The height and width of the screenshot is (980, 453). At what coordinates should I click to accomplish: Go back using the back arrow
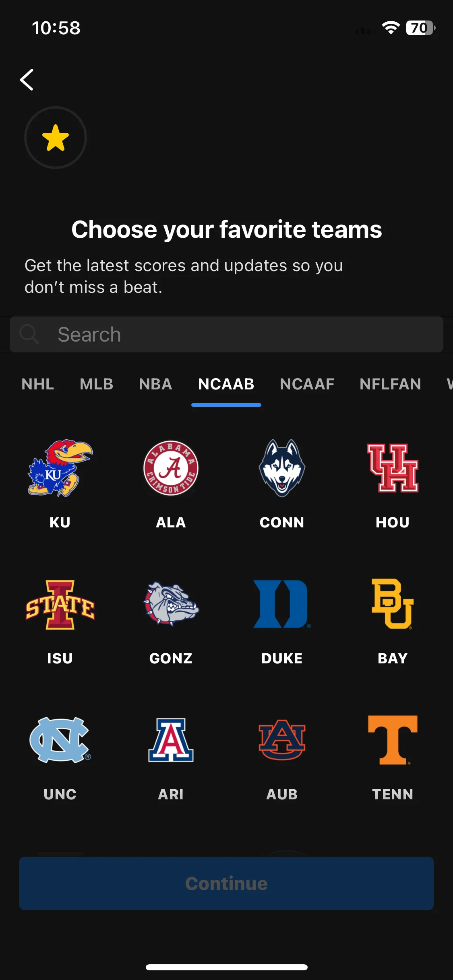[27, 80]
